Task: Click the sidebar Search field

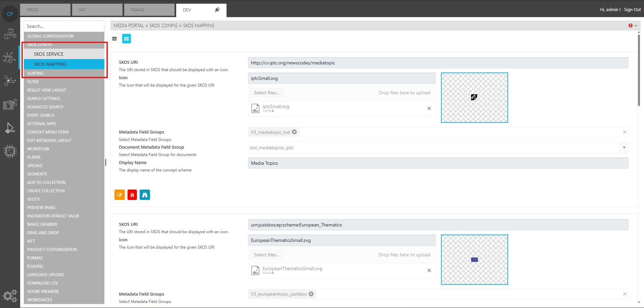Action: tap(64, 26)
